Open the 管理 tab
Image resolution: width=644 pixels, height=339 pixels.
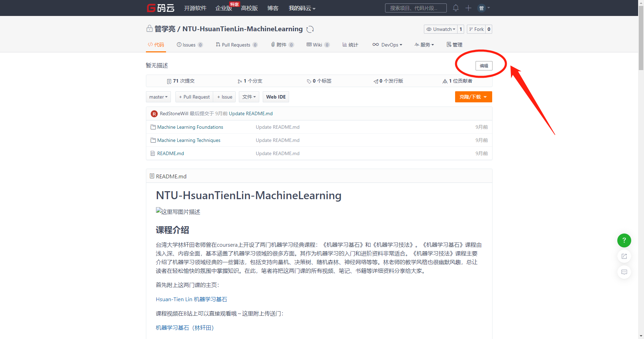click(454, 45)
